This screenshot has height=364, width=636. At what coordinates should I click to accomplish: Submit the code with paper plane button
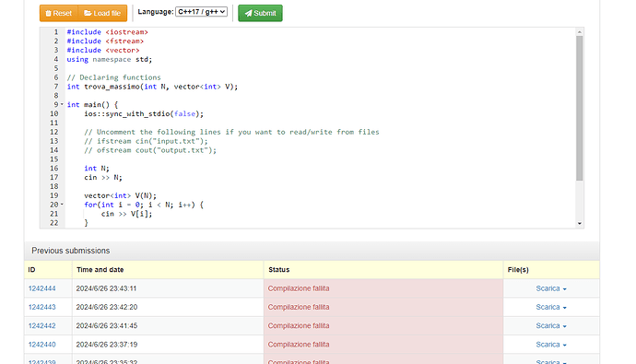(x=260, y=13)
